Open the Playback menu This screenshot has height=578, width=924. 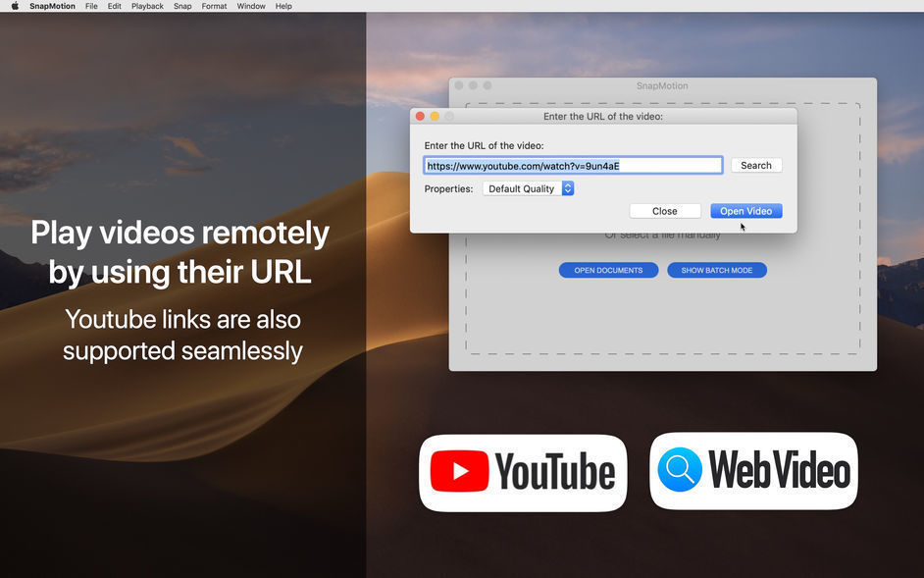(x=147, y=6)
